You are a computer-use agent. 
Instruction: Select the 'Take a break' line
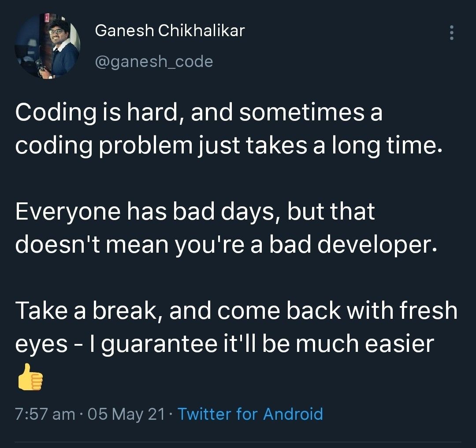point(236,310)
